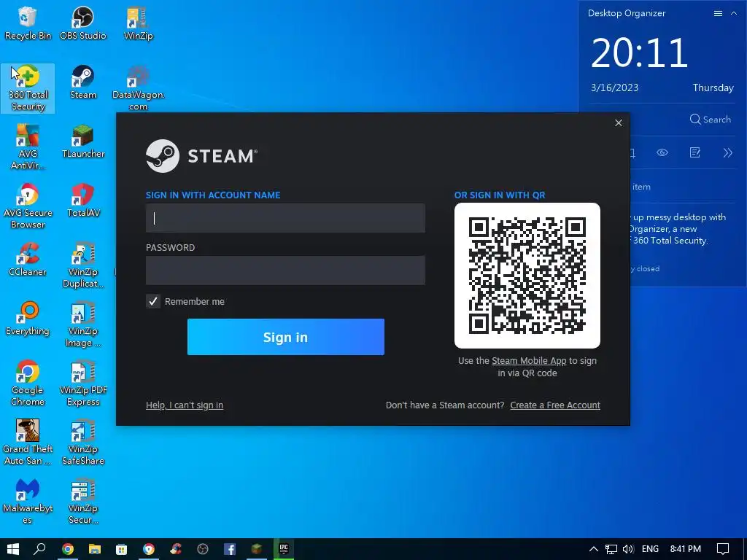
Task: Open the Help, I can't sign in link
Action: point(185,405)
